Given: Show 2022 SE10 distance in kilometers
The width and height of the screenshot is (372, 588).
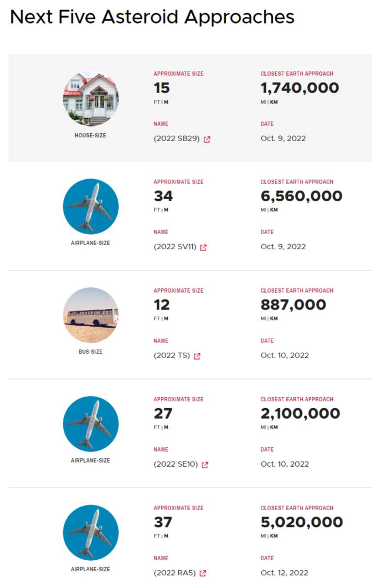Looking at the screenshot, I should coord(274,428).
